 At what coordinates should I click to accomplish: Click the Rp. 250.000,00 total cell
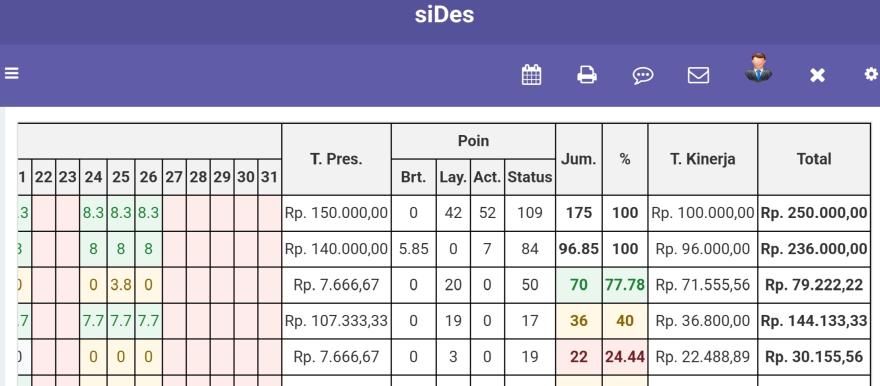pos(814,213)
